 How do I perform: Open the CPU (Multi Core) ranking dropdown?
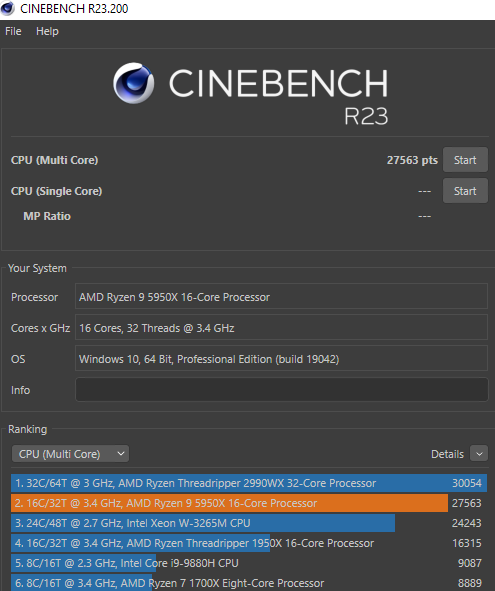tap(70, 454)
